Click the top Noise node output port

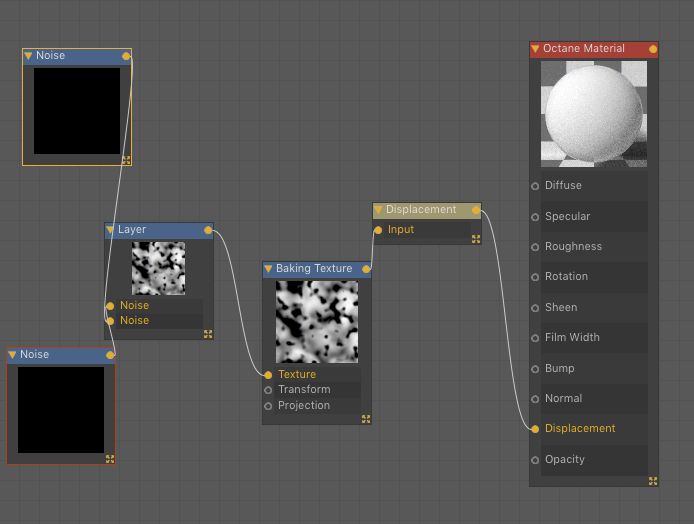pyautogui.click(x=126, y=56)
